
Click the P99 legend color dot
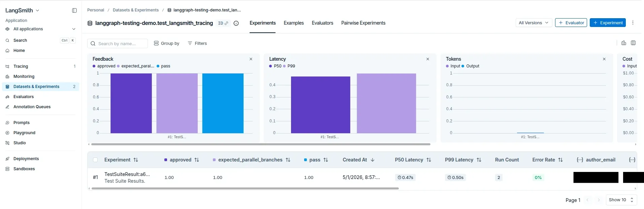point(284,66)
